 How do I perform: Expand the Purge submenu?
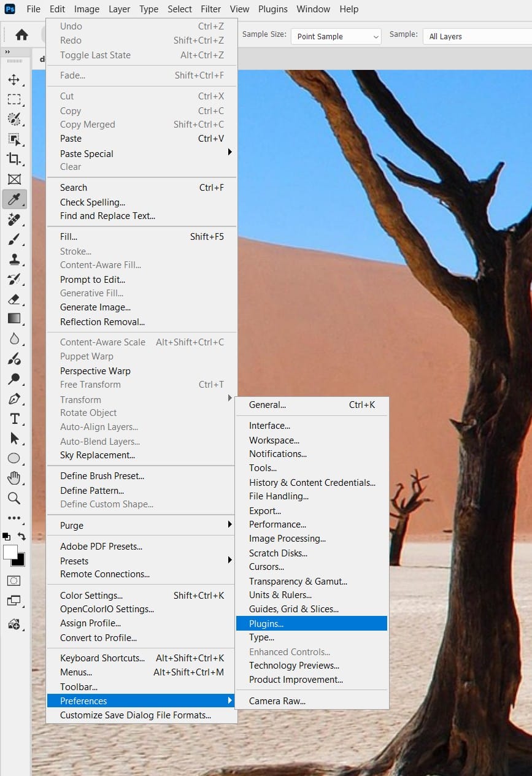[142, 525]
